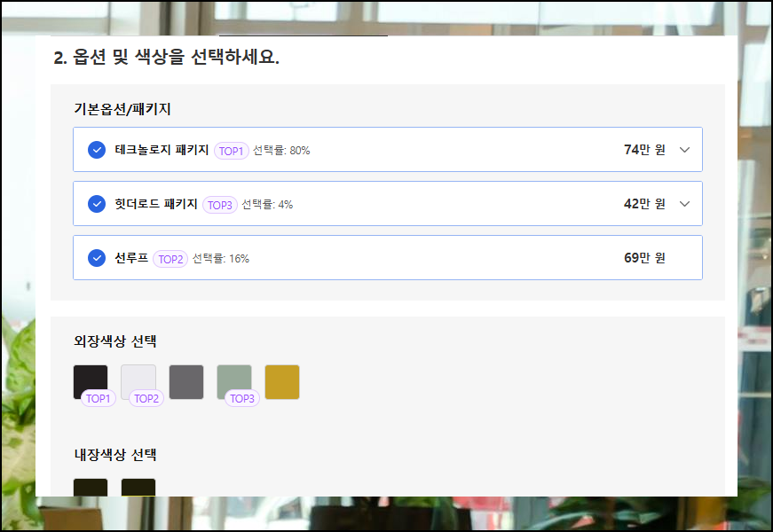
Task: Select the sage green exterior color swatch
Action: (234, 382)
